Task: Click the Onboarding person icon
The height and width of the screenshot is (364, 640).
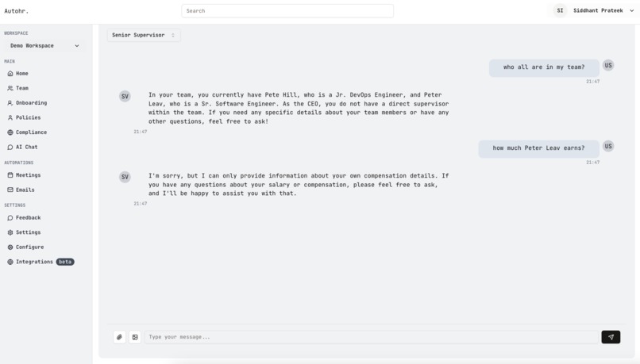Action: point(10,103)
